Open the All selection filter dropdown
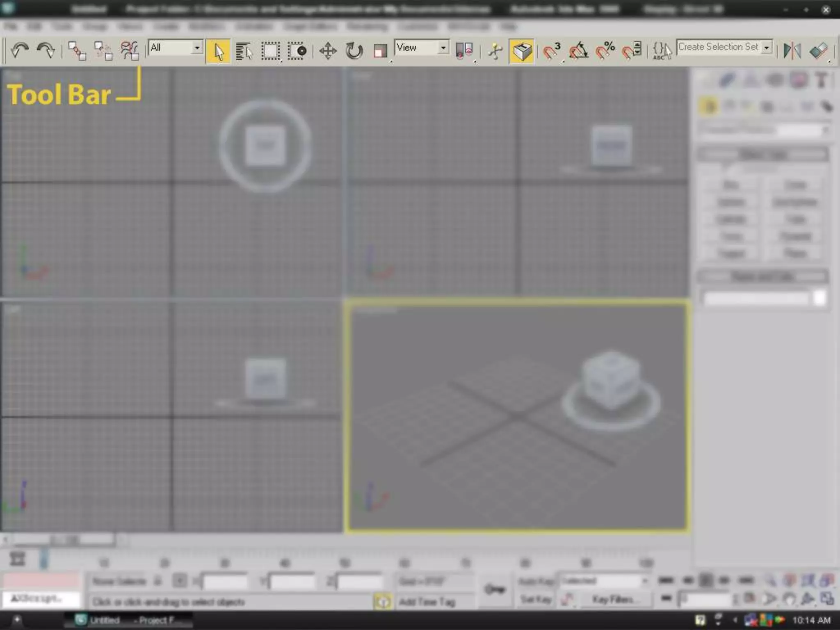The image size is (840, 630). [x=197, y=48]
